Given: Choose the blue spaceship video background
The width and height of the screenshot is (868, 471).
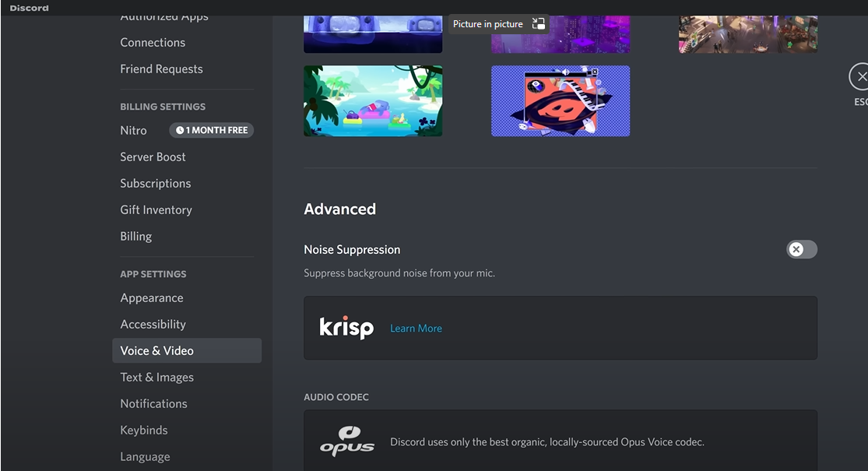Looking at the screenshot, I should click(373, 35).
